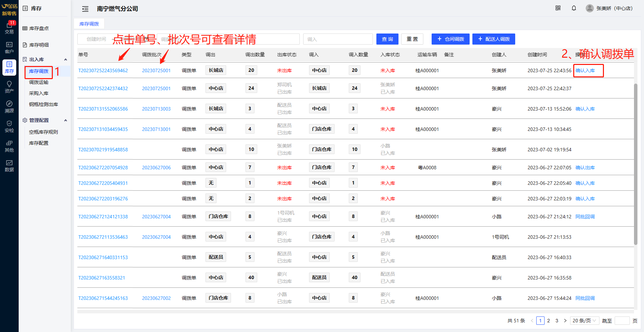
Task: Click 确认出库 for order T202306272207054928
Action: (x=585, y=168)
